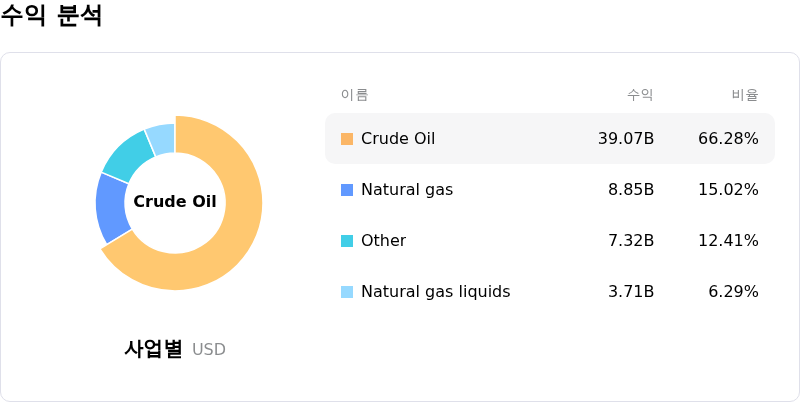Screen dimensions: 800x402
Task: Click the 15.02% ratio value
Action: [728, 190]
